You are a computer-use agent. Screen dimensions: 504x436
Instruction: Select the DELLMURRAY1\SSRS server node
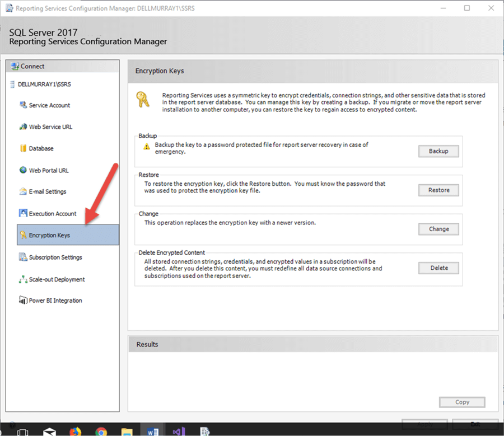click(x=44, y=84)
